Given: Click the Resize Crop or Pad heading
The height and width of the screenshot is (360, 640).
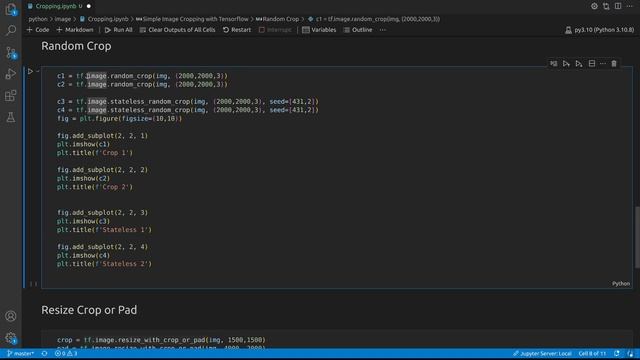Looking at the screenshot, I should [89, 310].
